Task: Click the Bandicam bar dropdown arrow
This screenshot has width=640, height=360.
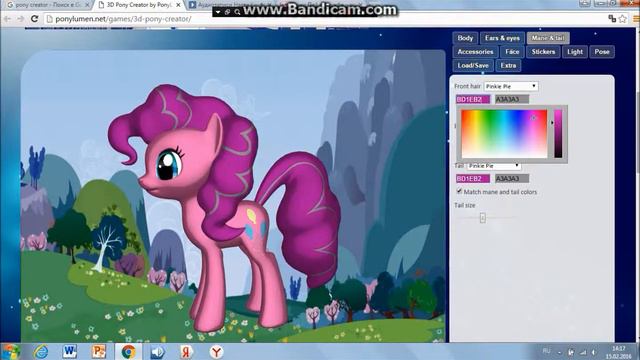Action: pos(218,12)
